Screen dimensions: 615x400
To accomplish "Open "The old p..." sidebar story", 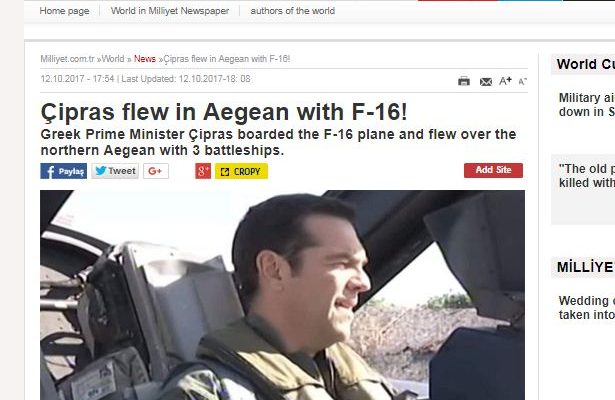I will point(587,176).
